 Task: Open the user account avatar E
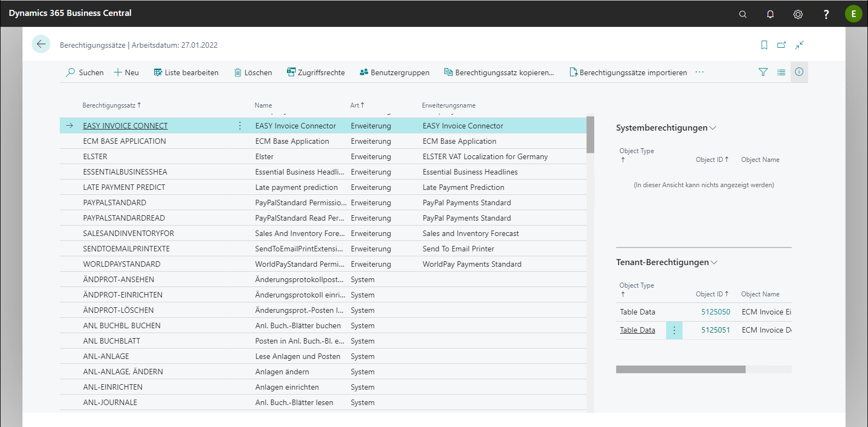(x=853, y=14)
